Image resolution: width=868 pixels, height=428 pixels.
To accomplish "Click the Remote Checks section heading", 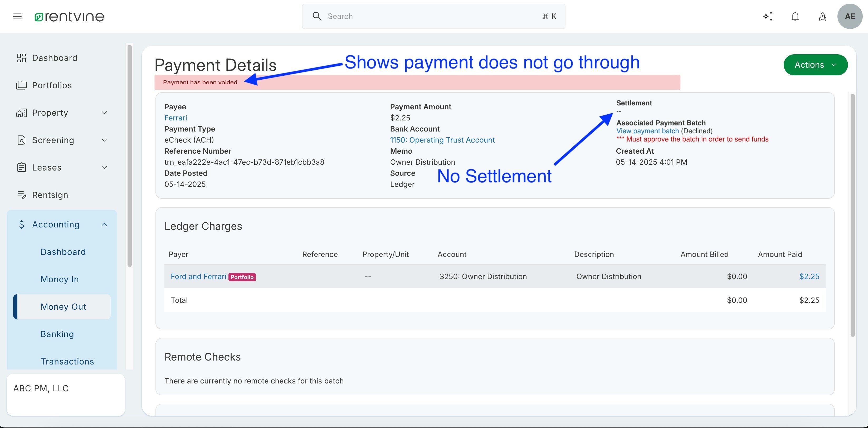I will 203,357.
